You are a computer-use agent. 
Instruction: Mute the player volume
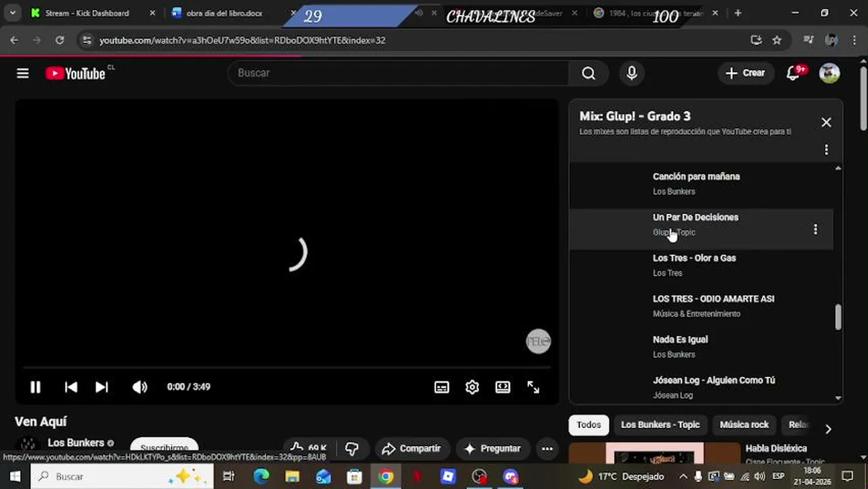[140, 387]
